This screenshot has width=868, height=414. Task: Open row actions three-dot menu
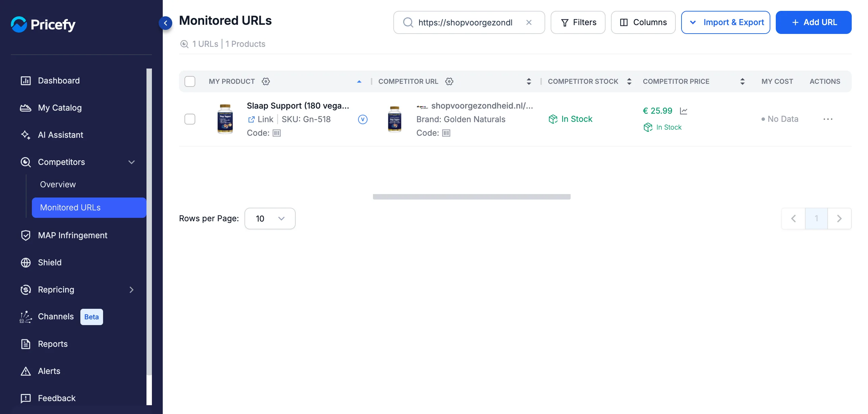[828, 119]
